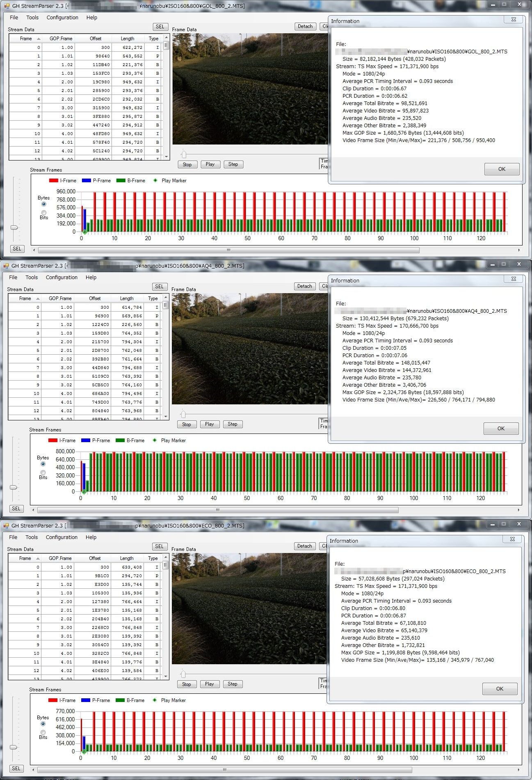Image resolution: width=532 pixels, height=780 pixels.
Task: Select frame 4 row in ECO_800_2 Stream Data table
Action: point(82,601)
